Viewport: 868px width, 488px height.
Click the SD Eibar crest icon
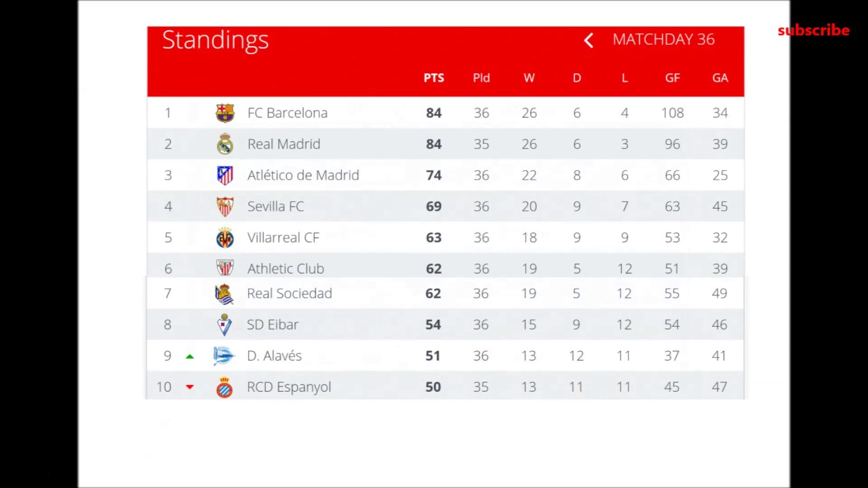[x=224, y=325]
